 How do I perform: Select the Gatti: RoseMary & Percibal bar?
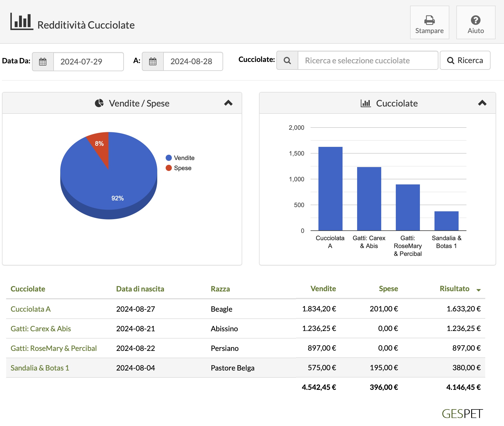(x=408, y=207)
